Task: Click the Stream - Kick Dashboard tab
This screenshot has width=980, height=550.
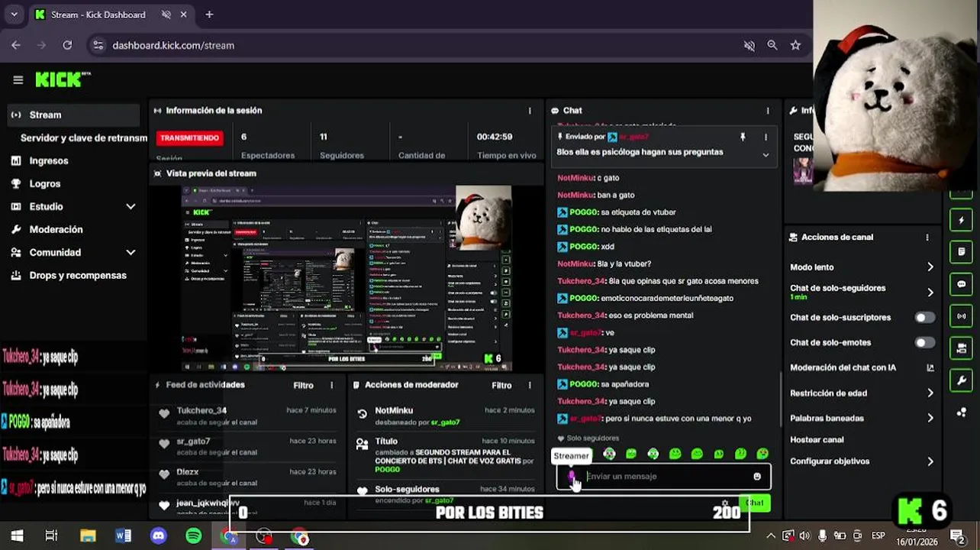Action: [111, 15]
